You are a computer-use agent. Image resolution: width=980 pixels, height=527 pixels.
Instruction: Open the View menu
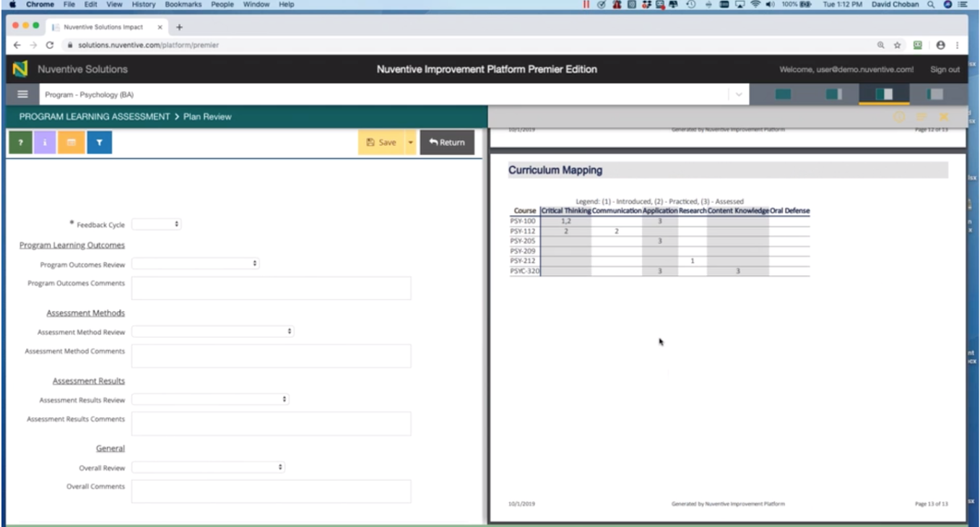(x=114, y=4)
